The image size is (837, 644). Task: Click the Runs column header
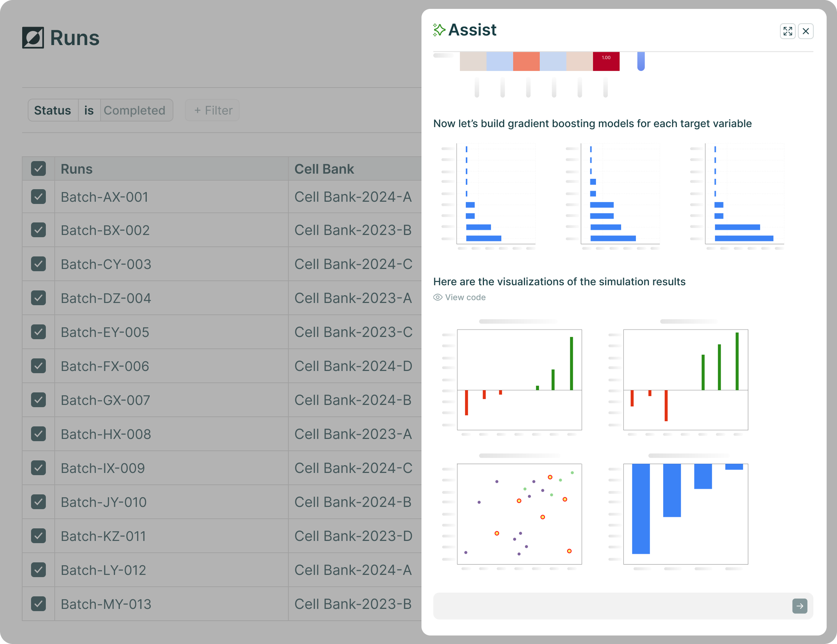tap(77, 169)
